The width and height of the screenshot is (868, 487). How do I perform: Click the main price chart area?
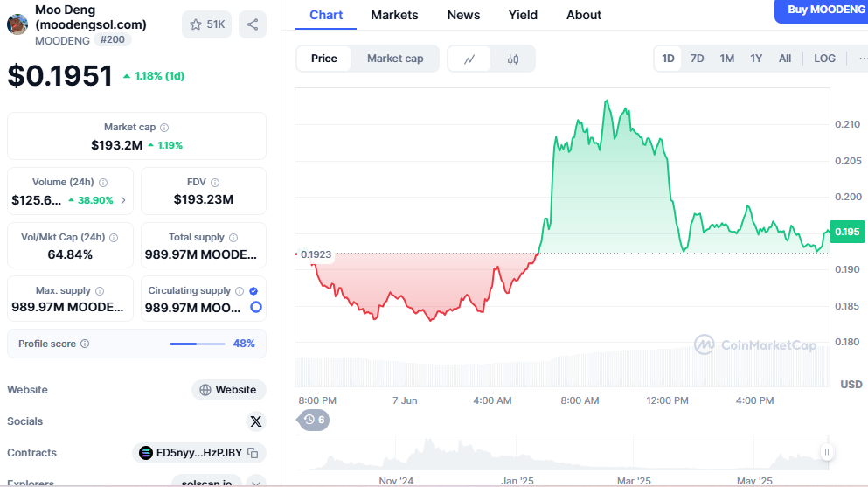(562, 237)
